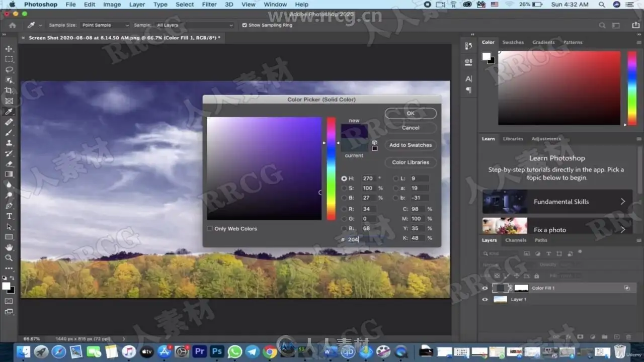Click the hue slider in Color Picker
This screenshot has height=362, width=644.
pos(331,168)
